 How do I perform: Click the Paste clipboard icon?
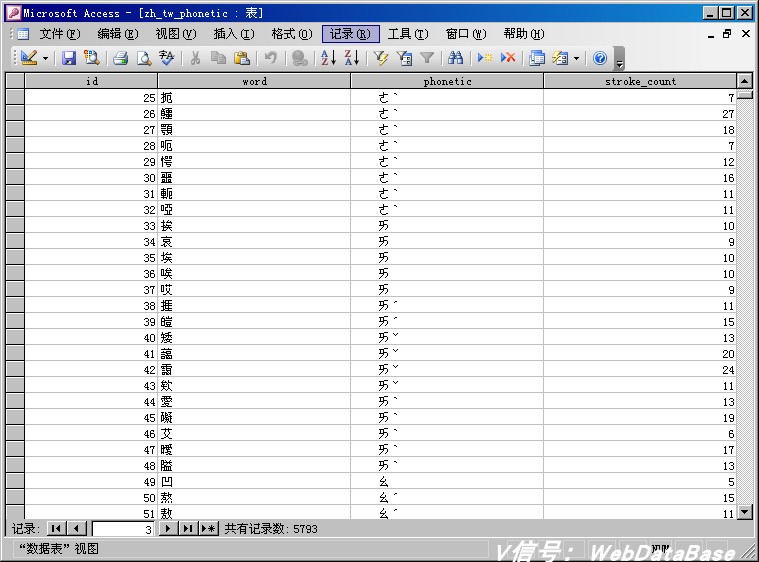pos(242,58)
